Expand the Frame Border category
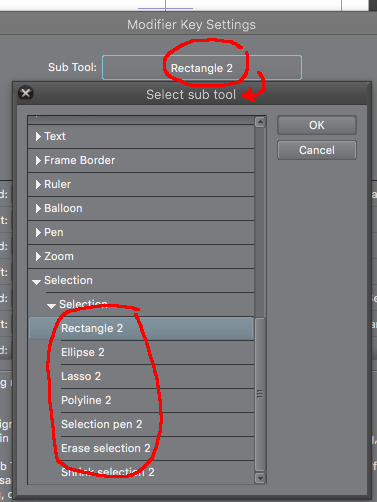Screen dimensions: 377x502 (x=38, y=160)
